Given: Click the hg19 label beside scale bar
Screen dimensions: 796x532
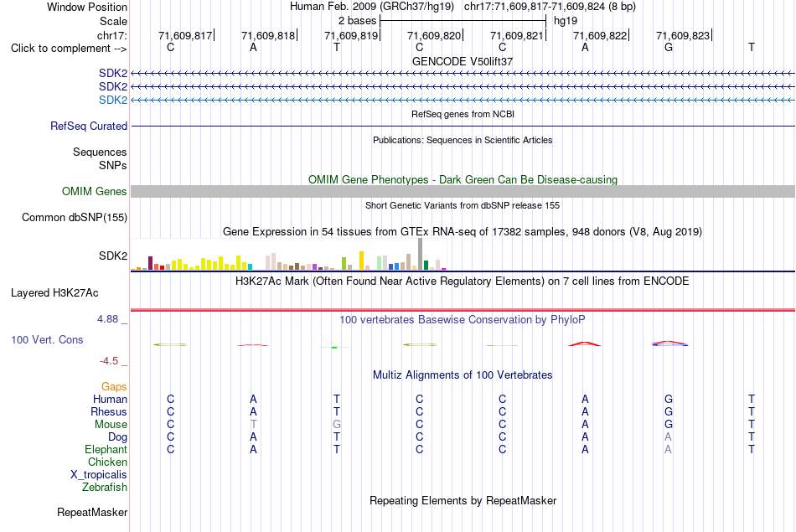Looking at the screenshot, I should [x=566, y=21].
